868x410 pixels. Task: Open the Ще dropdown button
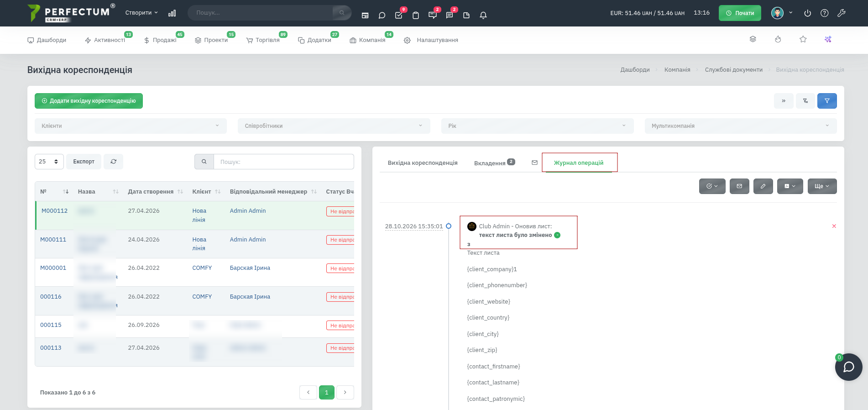(x=822, y=186)
